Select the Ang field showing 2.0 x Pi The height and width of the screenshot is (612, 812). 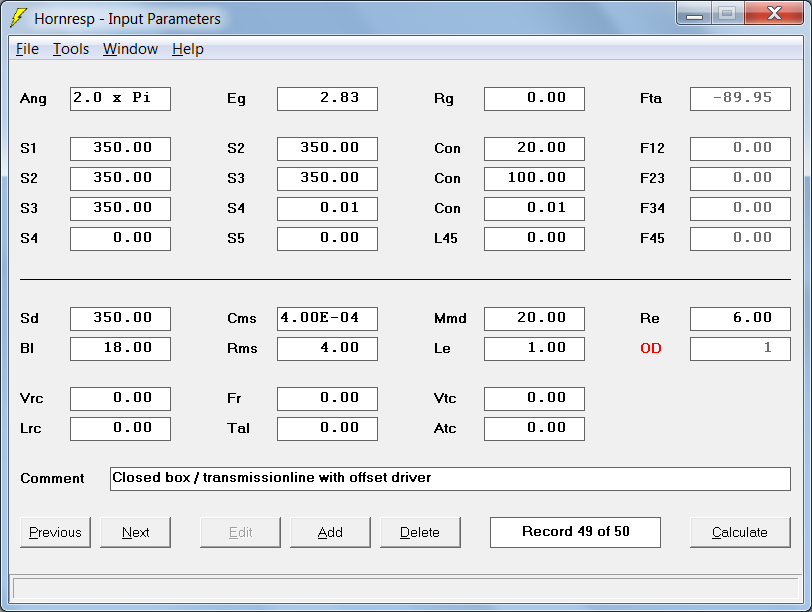(x=120, y=98)
